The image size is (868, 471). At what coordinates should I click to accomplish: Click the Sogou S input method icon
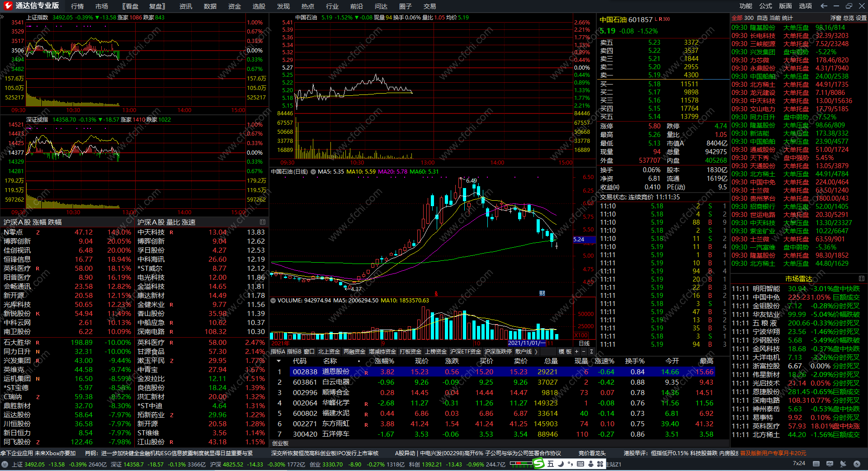[x=539, y=463]
